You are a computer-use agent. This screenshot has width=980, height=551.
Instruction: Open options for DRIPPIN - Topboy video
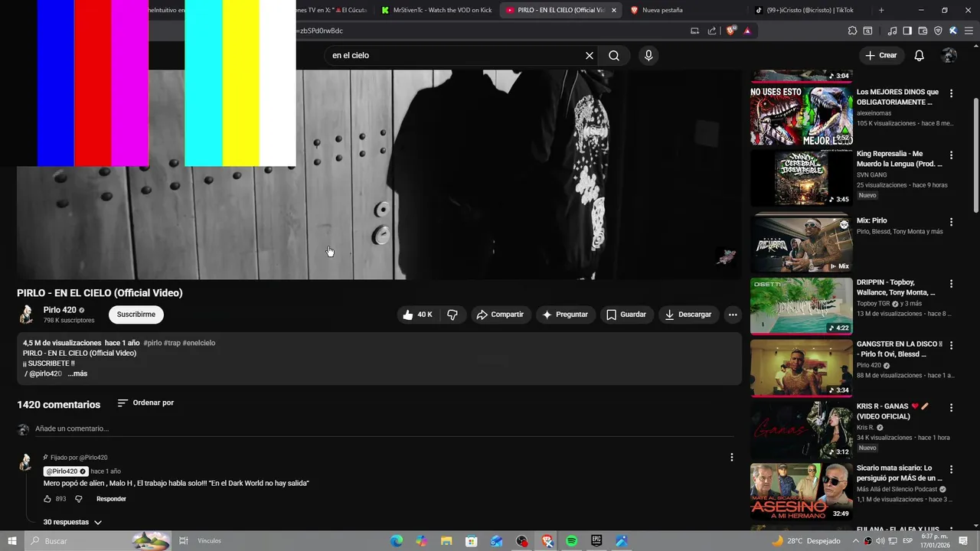pos(952,284)
